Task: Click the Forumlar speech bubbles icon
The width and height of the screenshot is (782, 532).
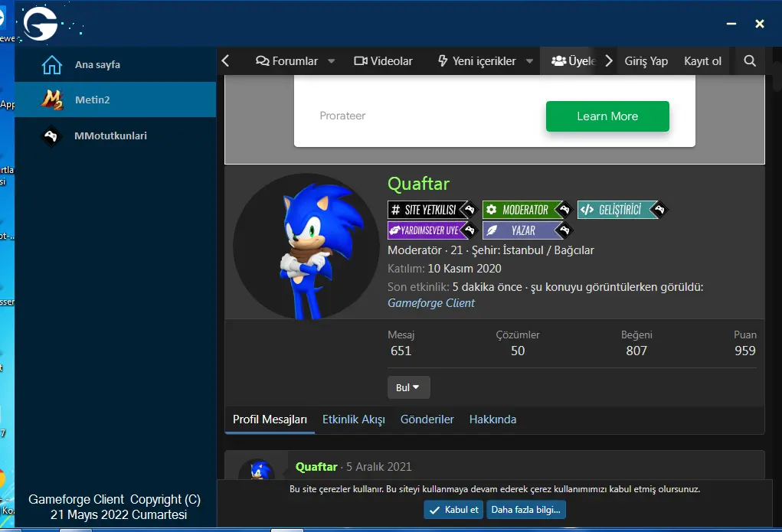Action: (x=263, y=60)
